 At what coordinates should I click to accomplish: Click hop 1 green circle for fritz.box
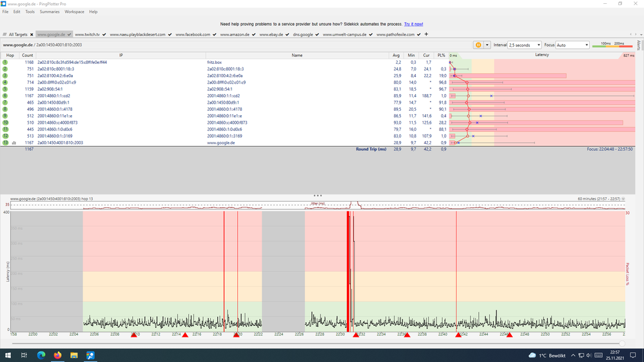point(5,62)
